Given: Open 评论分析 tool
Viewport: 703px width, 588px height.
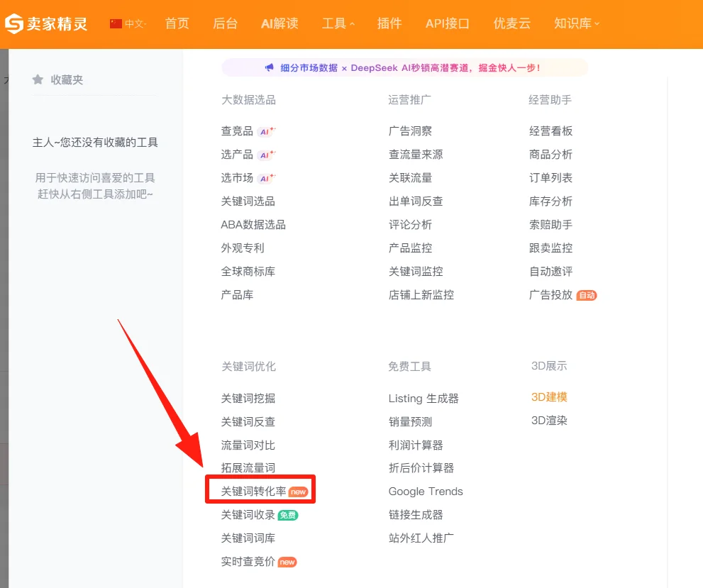Looking at the screenshot, I should click(x=410, y=224).
